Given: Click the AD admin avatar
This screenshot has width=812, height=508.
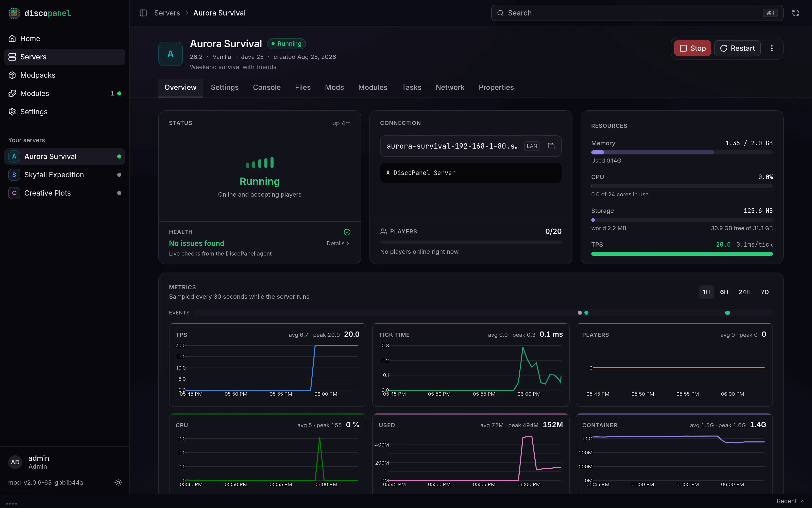Looking at the screenshot, I should pyautogui.click(x=15, y=462).
